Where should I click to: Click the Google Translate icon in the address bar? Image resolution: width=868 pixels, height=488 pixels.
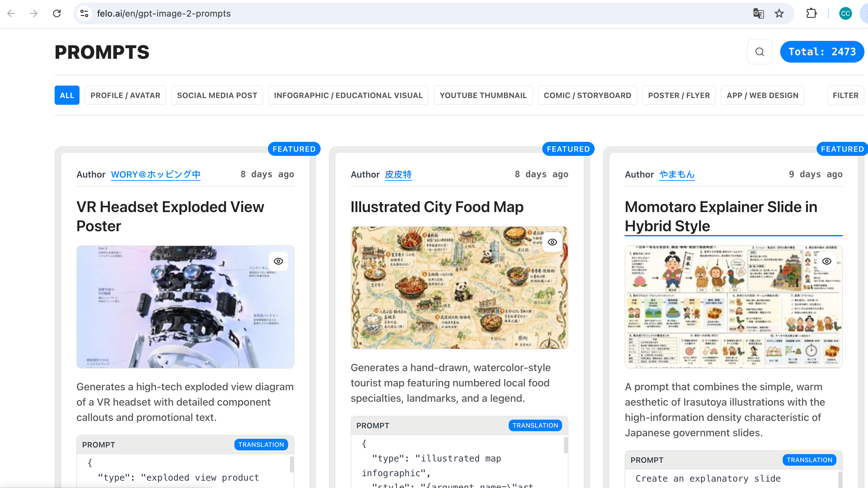pyautogui.click(x=758, y=13)
